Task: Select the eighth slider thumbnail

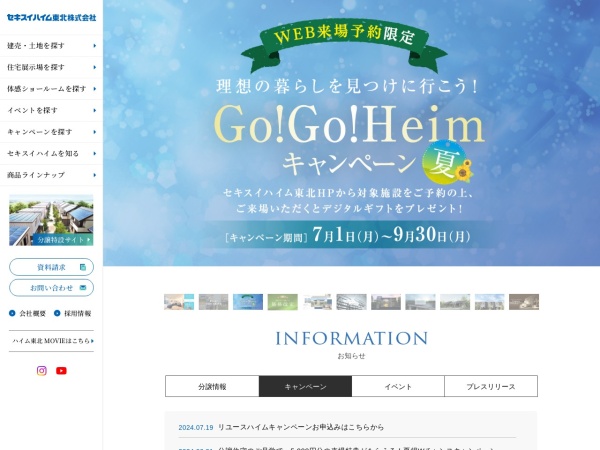Action: (x=421, y=302)
